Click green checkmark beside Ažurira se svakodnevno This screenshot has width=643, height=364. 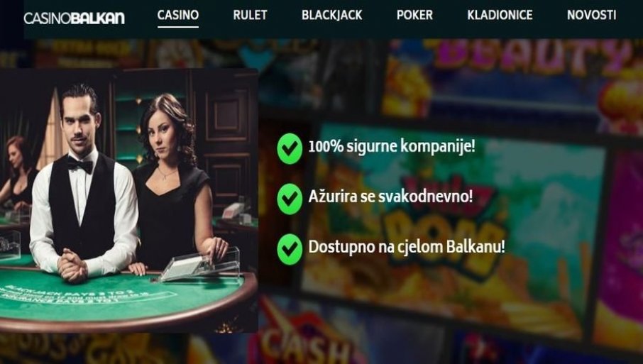(290, 199)
